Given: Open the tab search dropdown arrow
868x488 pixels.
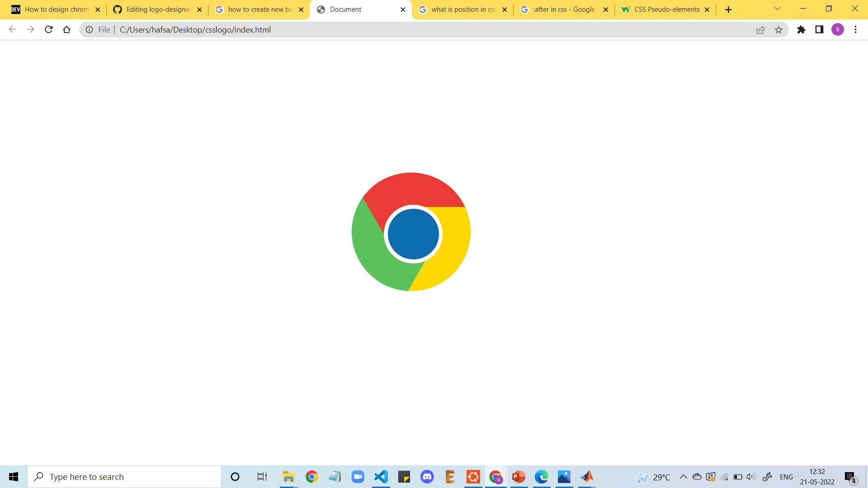Looking at the screenshot, I should click(777, 9).
